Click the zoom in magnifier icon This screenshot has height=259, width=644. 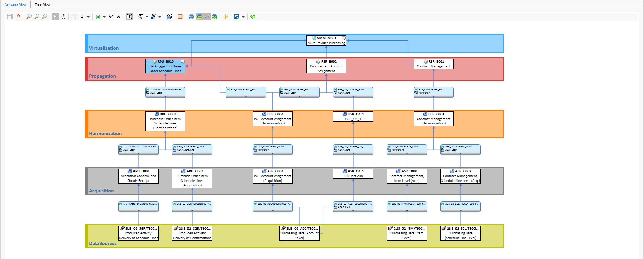click(29, 17)
